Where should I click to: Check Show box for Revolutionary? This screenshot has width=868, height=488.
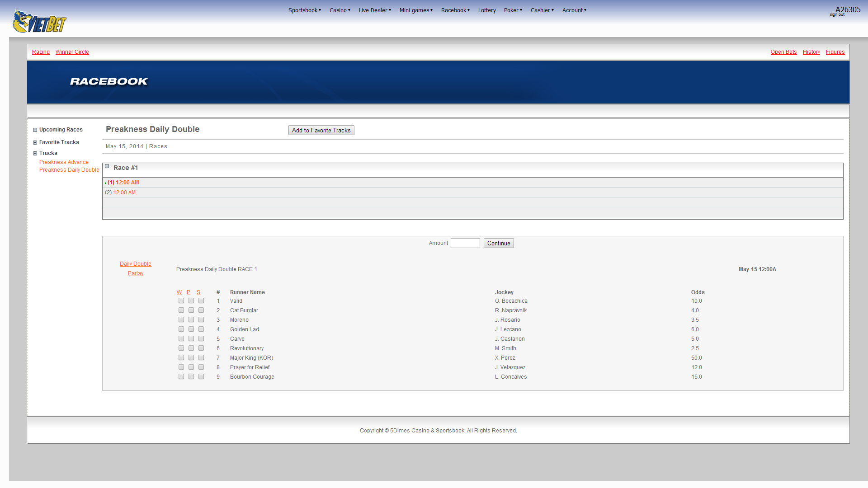pos(201,348)
